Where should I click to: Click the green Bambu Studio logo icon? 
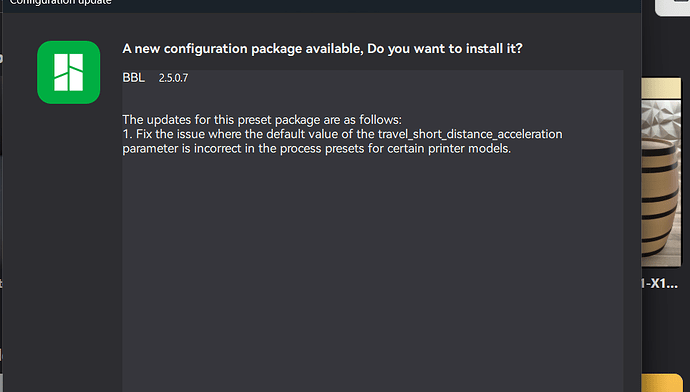[x=69, y=73]
